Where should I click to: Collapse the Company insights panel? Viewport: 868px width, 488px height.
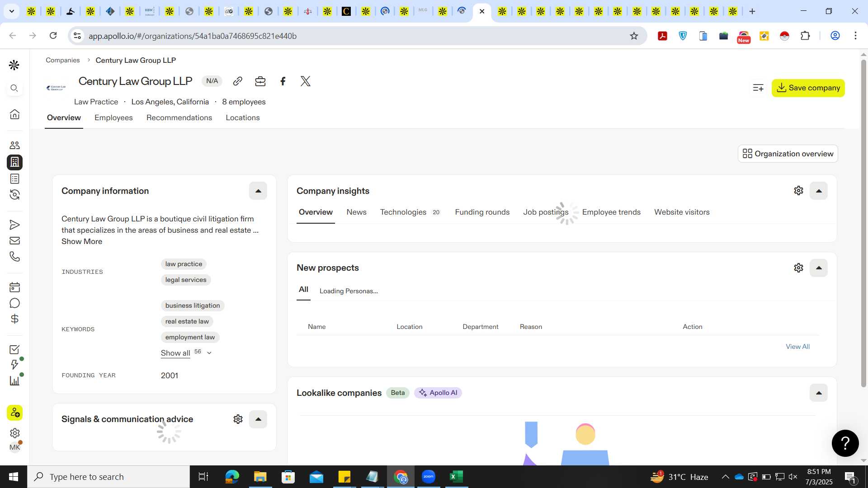click(819, 191)
